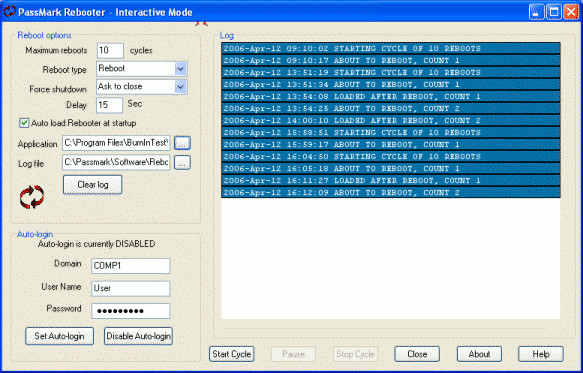Browse for the Application file
Viewport: 583px width, 373px height.
pos(182,143)
